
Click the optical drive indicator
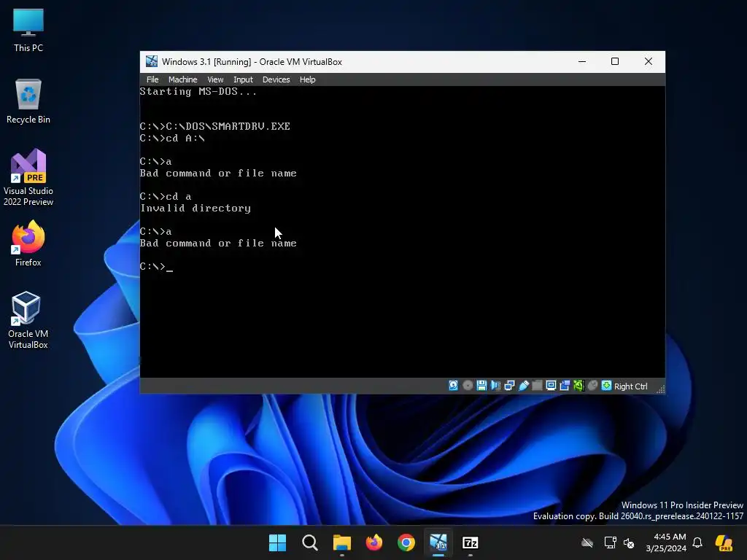(x=468, y=386)
